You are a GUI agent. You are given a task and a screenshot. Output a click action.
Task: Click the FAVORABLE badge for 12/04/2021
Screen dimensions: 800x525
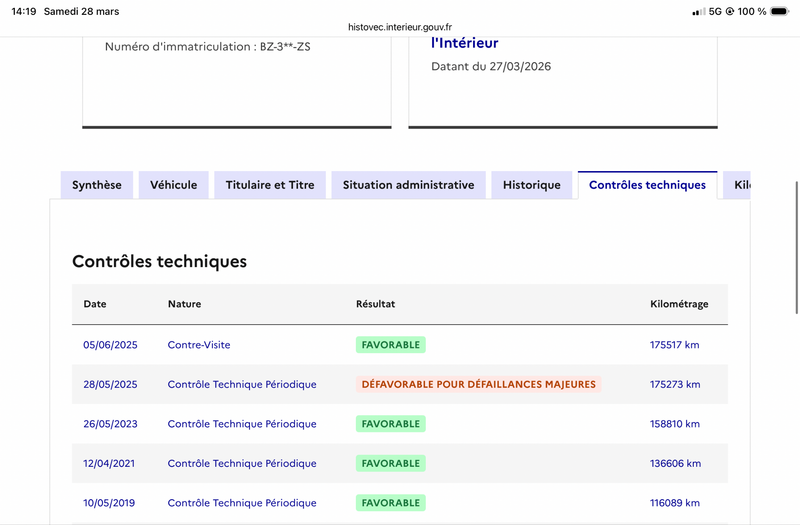pos(390,464)
